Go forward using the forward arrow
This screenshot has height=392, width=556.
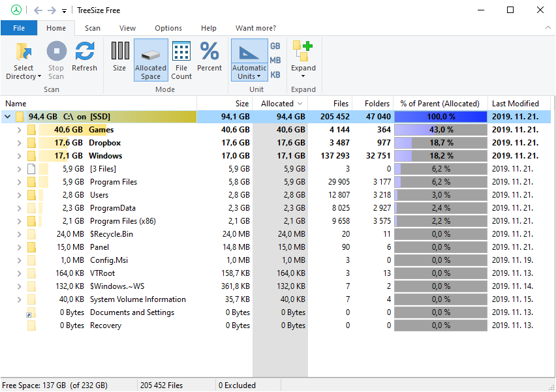52,10
